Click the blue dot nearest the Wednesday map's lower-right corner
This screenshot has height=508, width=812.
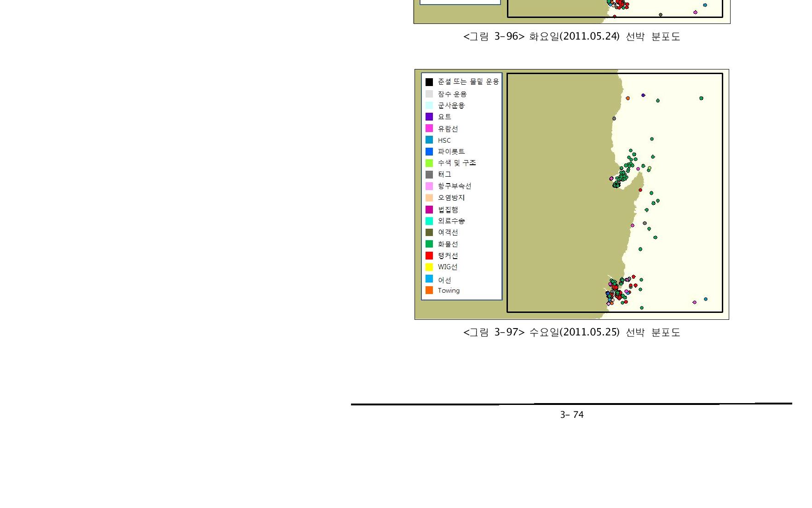point(706,299)
